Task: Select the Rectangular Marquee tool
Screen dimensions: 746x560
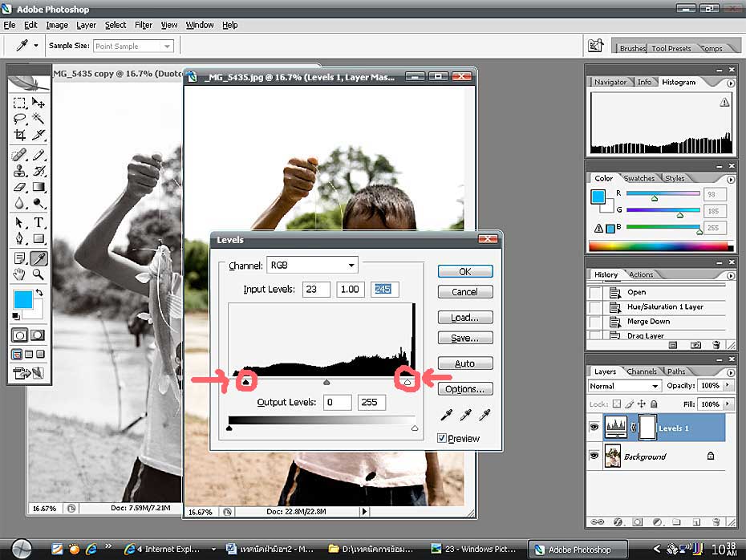Action: click(x=19, y=103)
